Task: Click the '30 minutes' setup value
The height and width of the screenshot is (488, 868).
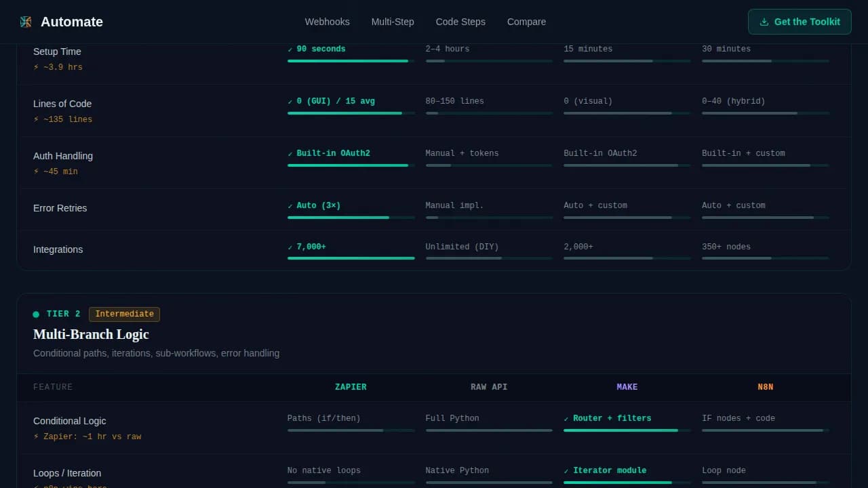Action: pyautogui.click(x=726, y=49)
